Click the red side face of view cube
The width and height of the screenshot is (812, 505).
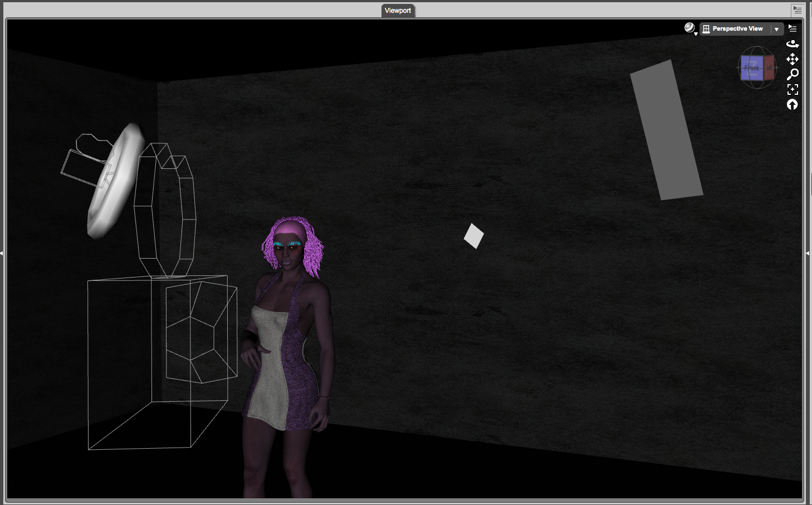pyautogui.click(x=769, y=67)
